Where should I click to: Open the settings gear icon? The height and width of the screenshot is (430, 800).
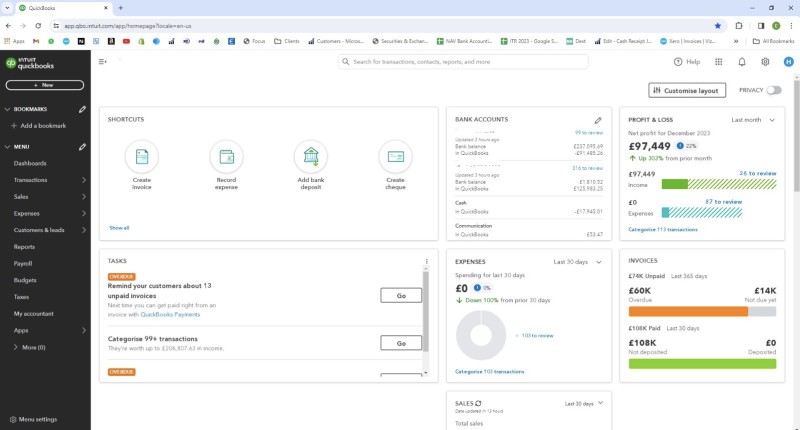coord(765,62)
